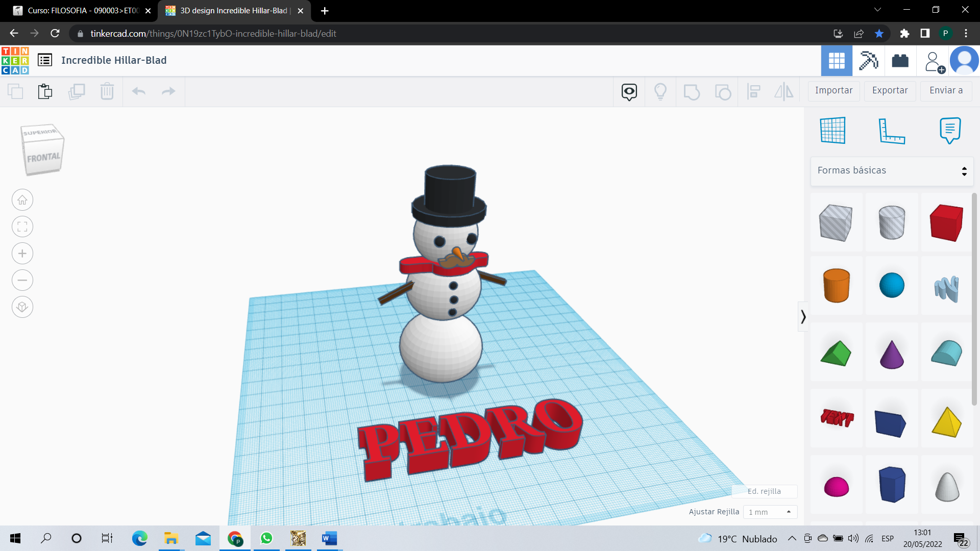Screen dimensions: 980x551
Task: Open the Workplane tool
Action: coord(833,131)
